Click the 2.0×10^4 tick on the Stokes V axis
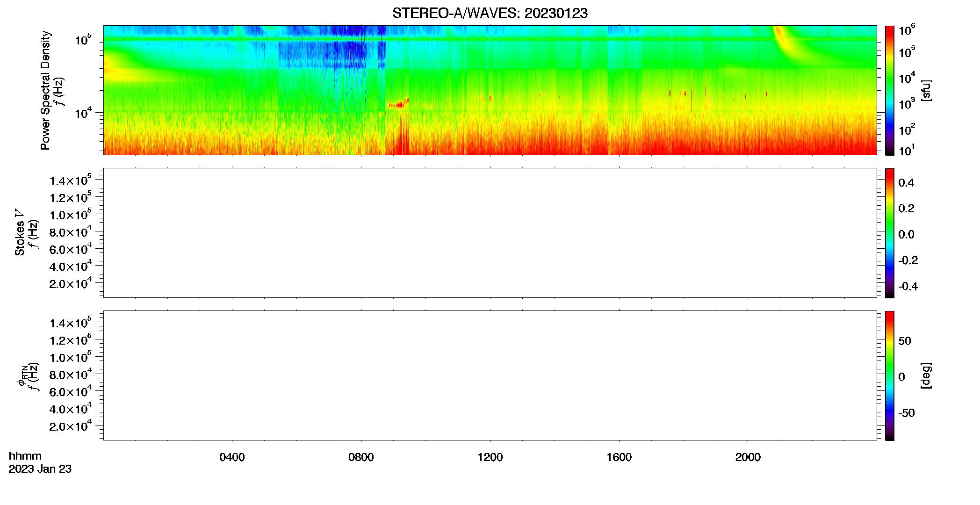 [x=71, y=283]
